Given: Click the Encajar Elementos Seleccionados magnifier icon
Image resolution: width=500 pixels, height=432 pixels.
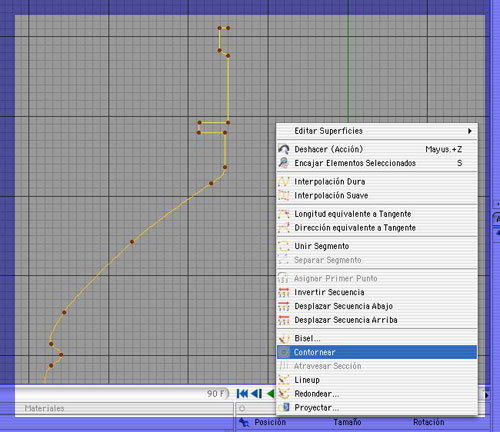Looking at the screenshot, I should (284, 163).
